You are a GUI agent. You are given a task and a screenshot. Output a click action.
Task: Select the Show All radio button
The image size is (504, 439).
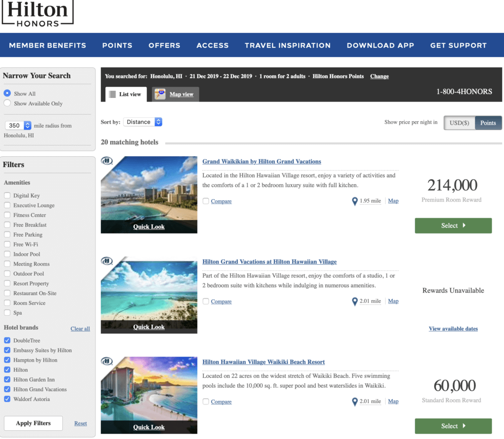click(7, 93)
